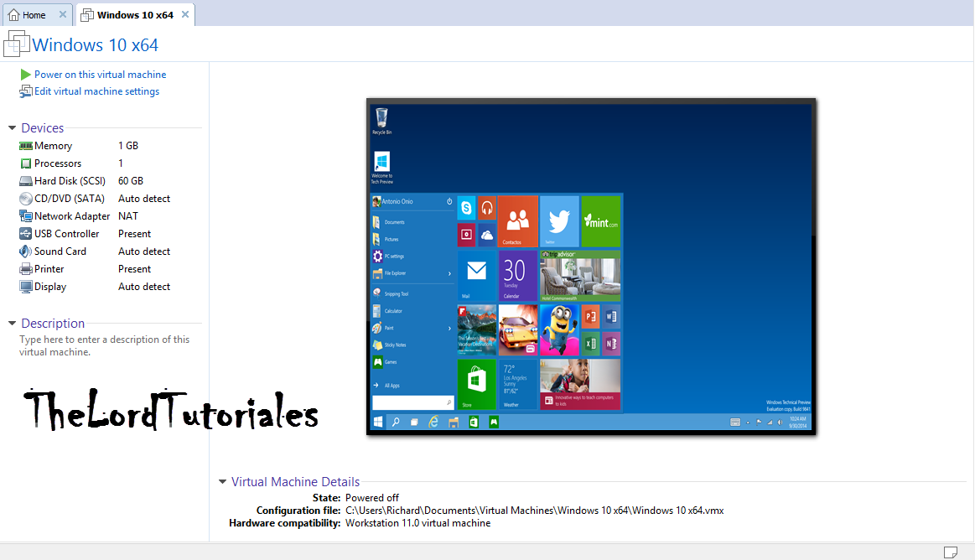Collapse the Description section
The image size is (975, 560).
12,324
